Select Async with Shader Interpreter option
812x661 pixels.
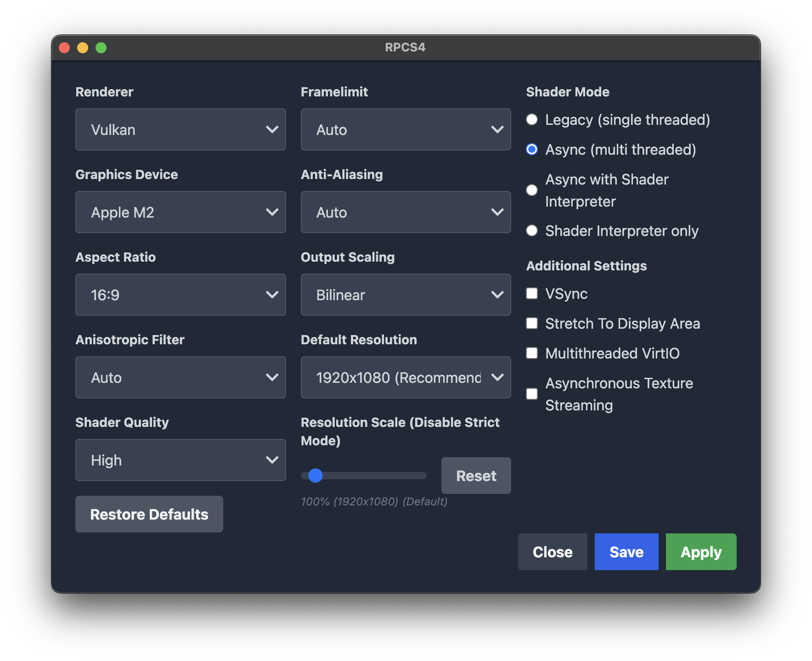pyautogui.click(x=532, y=190)
